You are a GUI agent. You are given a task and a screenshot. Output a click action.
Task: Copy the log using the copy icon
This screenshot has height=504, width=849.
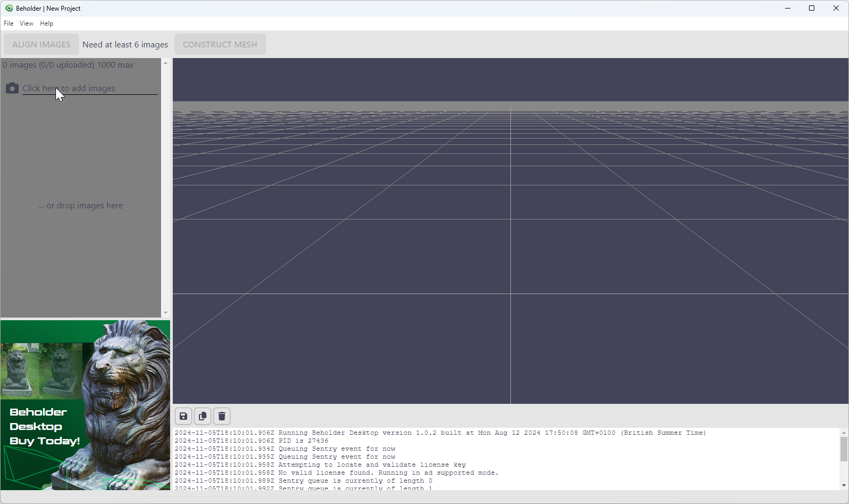(203, 416)
